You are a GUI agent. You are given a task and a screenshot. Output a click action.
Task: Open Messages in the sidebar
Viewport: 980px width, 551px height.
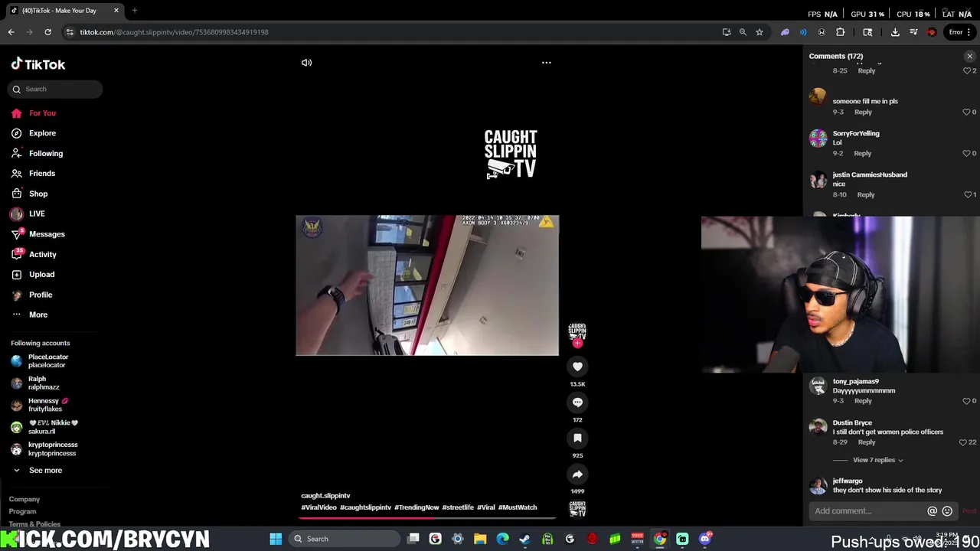(x=47, y=234)
